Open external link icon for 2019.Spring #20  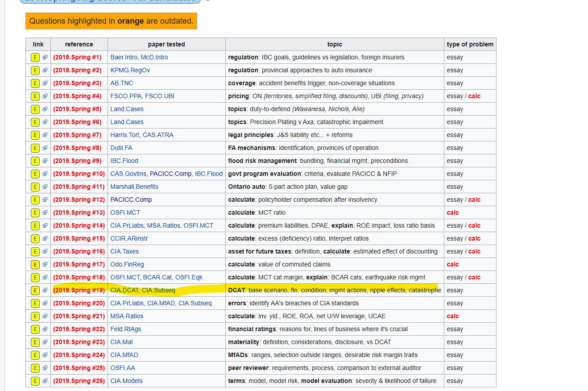[x=45, y=303]
